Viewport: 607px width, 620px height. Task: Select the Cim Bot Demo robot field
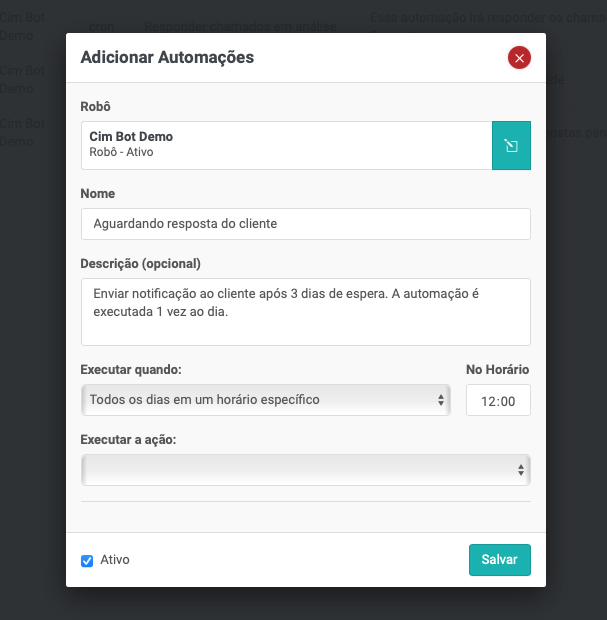click(286, 146)
